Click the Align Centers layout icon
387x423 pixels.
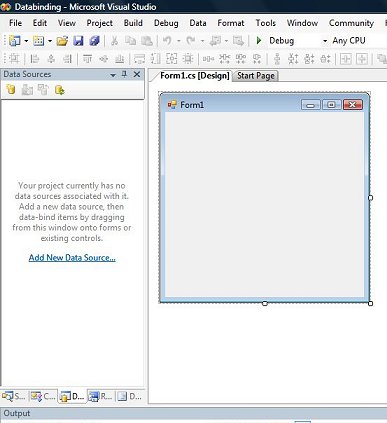[x=51, y=59]
